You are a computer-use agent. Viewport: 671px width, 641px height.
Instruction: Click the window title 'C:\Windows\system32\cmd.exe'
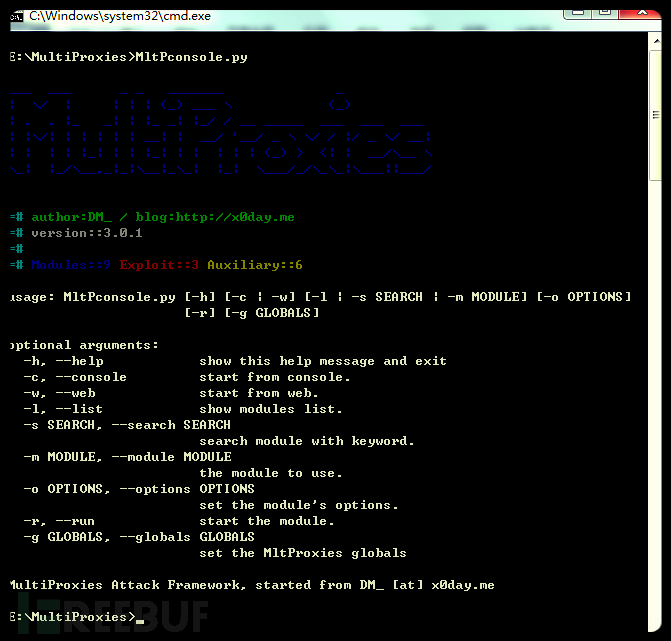coord(120,16)
